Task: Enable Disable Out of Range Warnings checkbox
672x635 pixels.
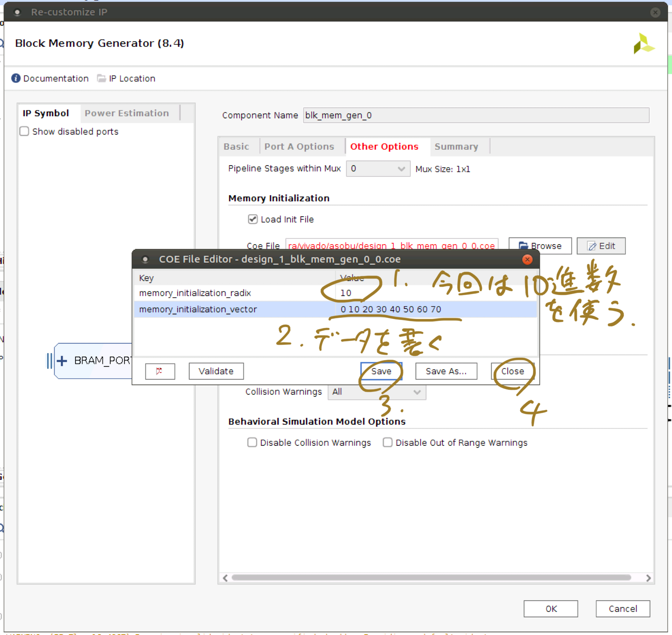Action: tap(387, 442)
